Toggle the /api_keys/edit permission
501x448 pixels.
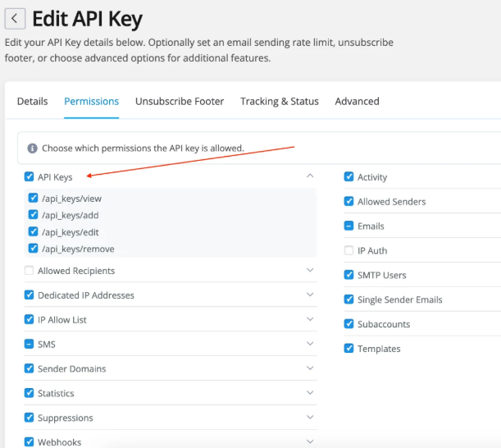34,232
